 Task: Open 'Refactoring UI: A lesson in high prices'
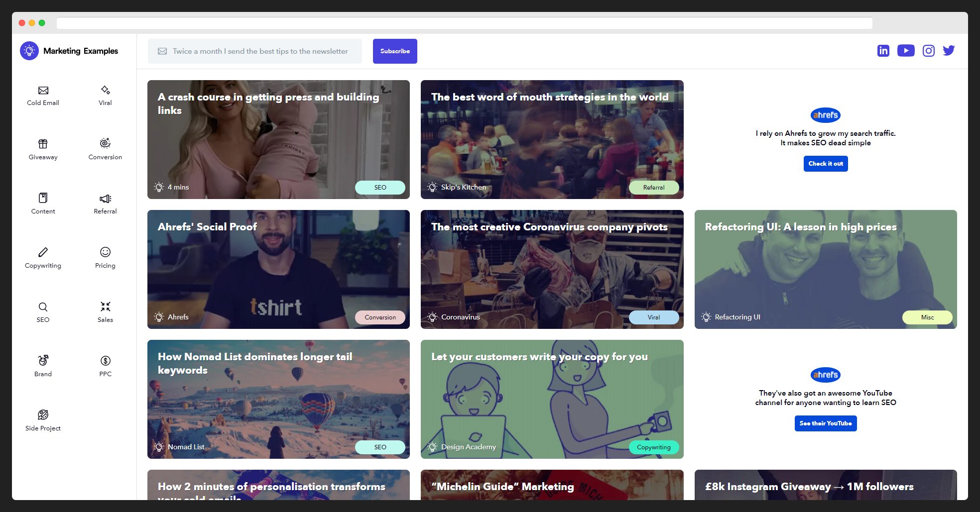pyautogui.click(x=826, y=269)
